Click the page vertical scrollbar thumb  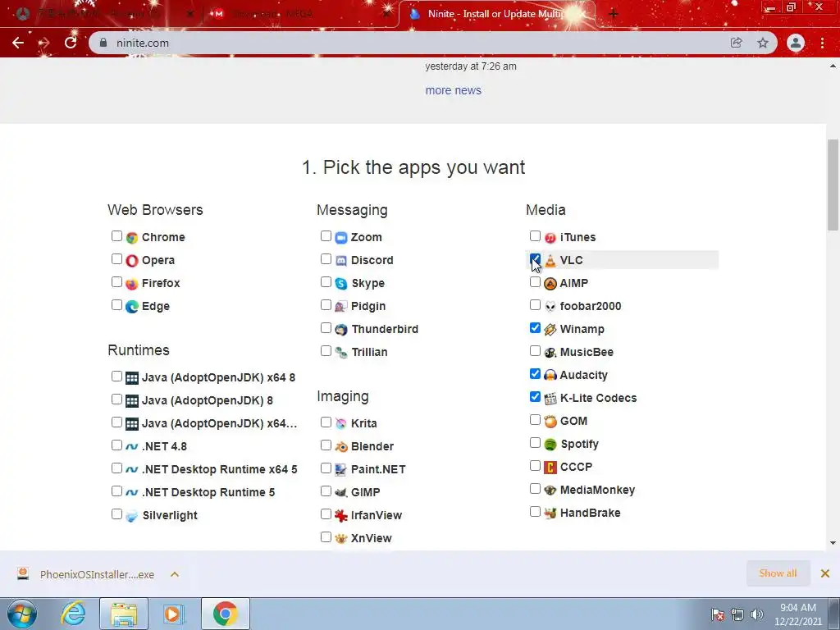pos(833,185)
